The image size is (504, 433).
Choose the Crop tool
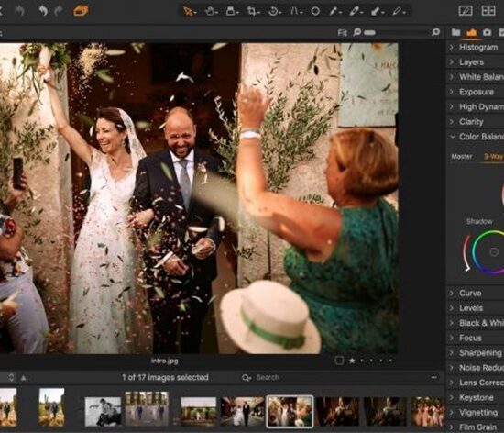[x=252, y=11]
